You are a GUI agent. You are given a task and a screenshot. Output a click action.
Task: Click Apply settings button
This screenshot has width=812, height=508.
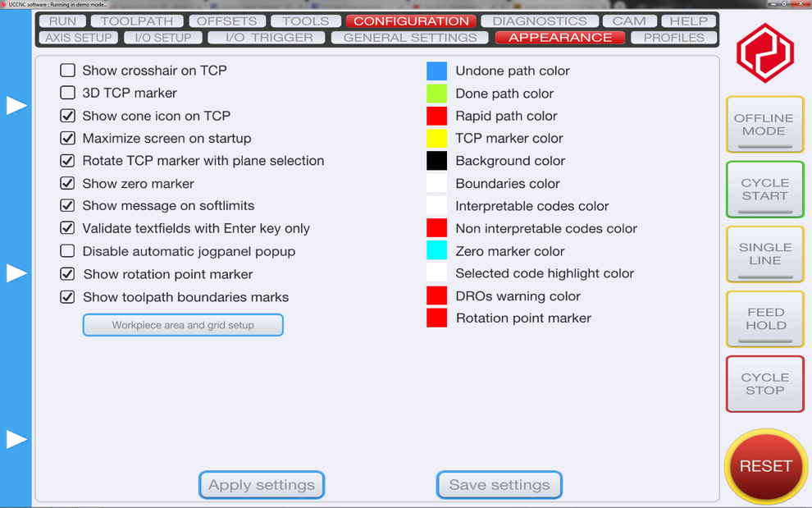tap(262, 485)
